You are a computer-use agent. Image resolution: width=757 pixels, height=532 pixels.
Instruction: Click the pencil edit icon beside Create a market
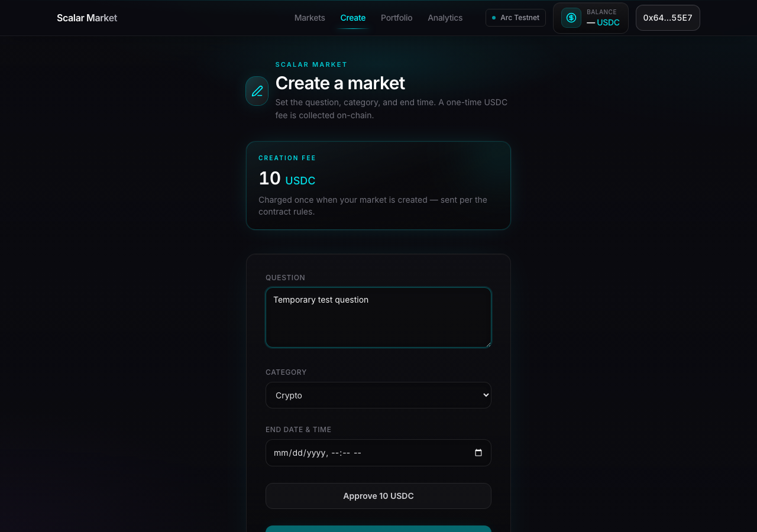tap(257, 91)
